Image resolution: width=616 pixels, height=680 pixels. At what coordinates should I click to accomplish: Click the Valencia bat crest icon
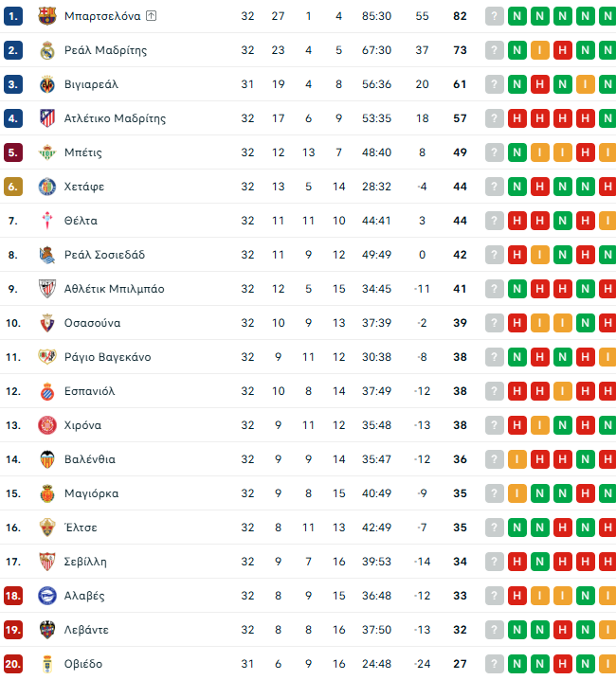(46, 459)
